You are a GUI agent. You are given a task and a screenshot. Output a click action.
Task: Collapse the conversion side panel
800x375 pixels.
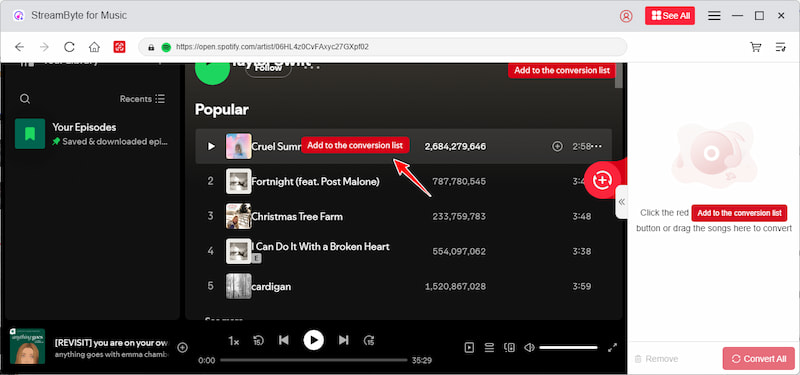point(621,202)
